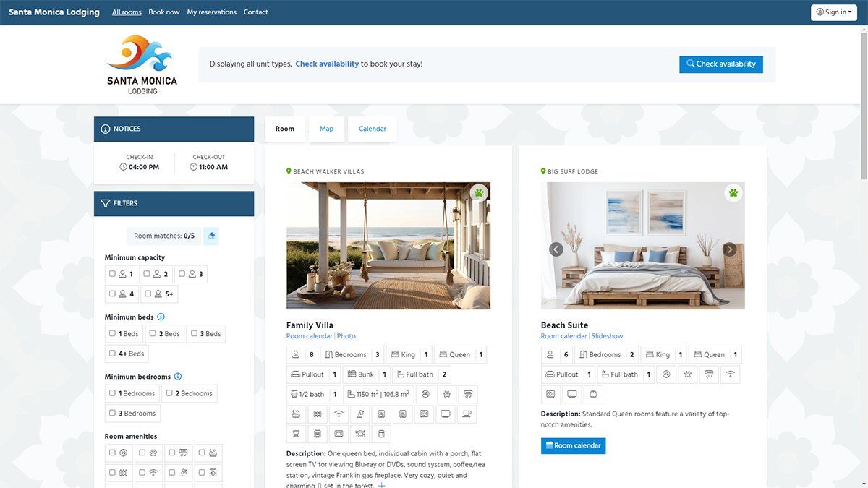
Task: Click Beach Suite's television amenity icon
Action: click(572, 394)
